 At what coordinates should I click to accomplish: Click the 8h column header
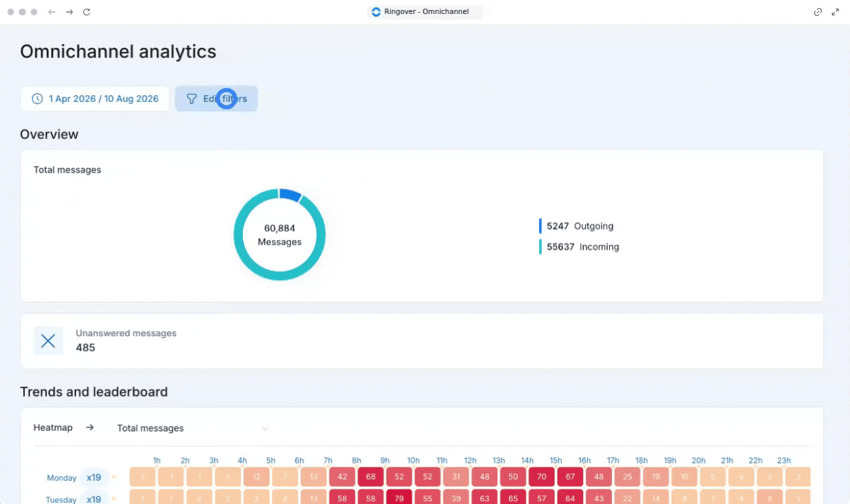[x=356, y=460]
